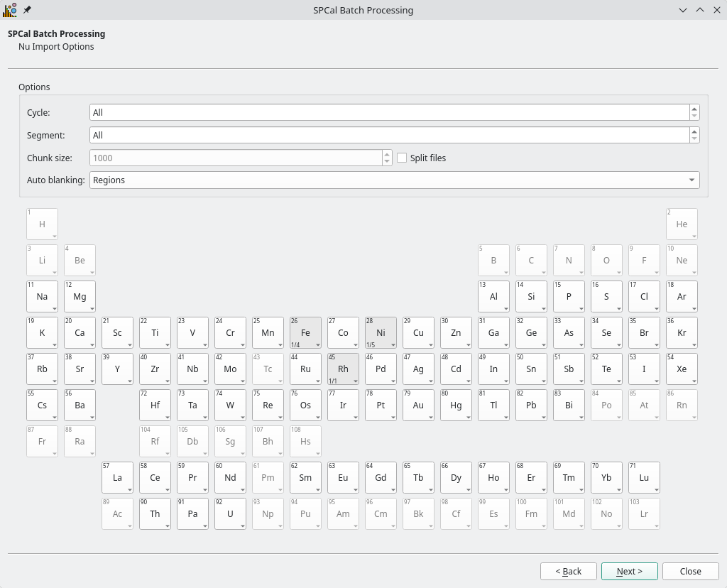Toggle the Fe element button
Viewport: 727px width, 588px height.
tap(305, 332)
